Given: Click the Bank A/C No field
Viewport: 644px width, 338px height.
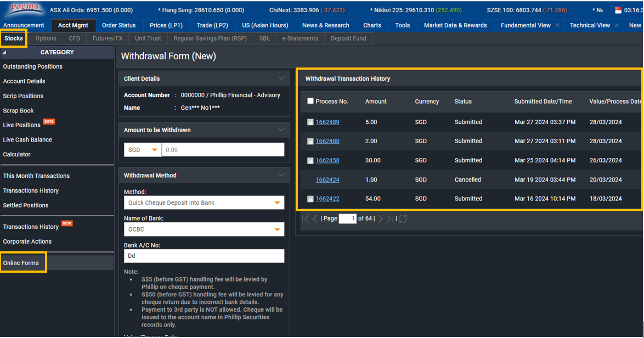Looking at the screenshot, I should (x=204, y=256).
